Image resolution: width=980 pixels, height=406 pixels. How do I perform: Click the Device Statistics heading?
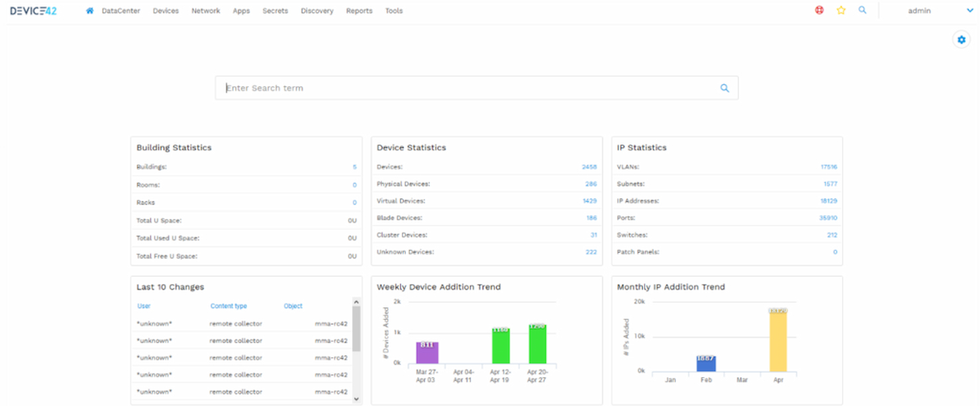coord(411,148)
